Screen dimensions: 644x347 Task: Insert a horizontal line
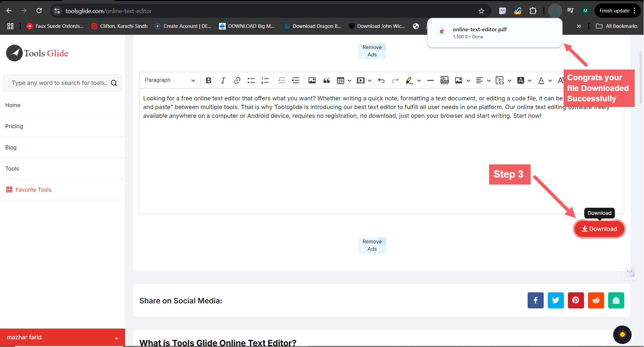coord(430,81)
